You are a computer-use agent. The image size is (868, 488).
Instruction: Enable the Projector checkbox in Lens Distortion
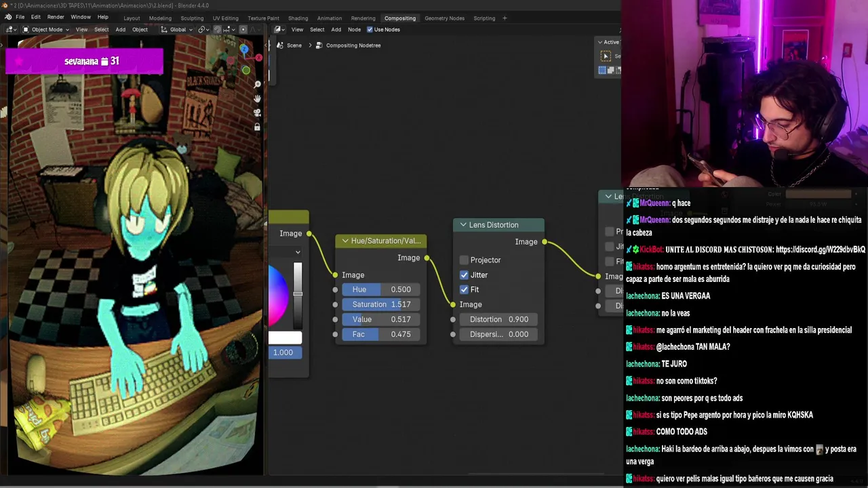[x=464, y=260]
